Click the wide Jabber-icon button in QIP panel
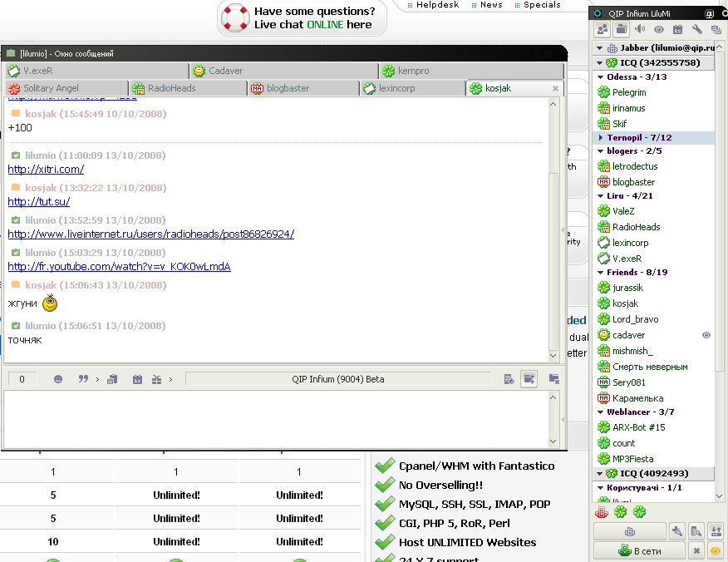Image resolution: width=728 pixels, height=562 pixels. 630,531
